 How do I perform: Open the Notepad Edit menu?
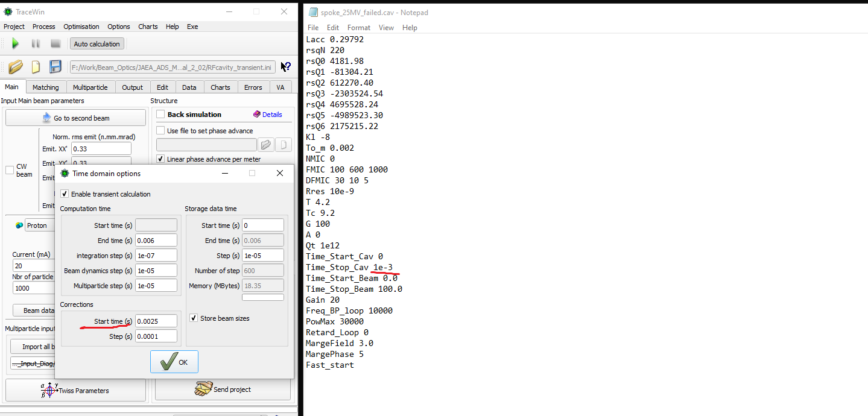pyautogui.click(x=333, y=28)
